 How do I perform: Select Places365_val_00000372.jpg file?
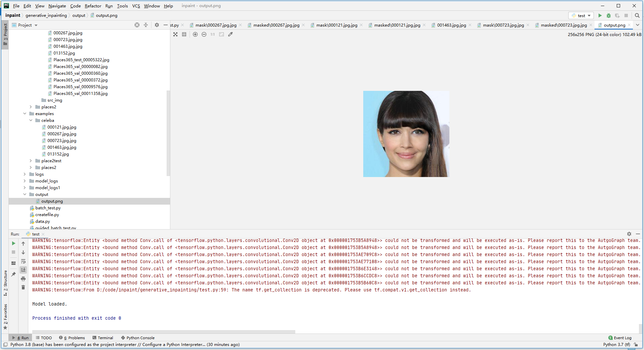[80, 80]
